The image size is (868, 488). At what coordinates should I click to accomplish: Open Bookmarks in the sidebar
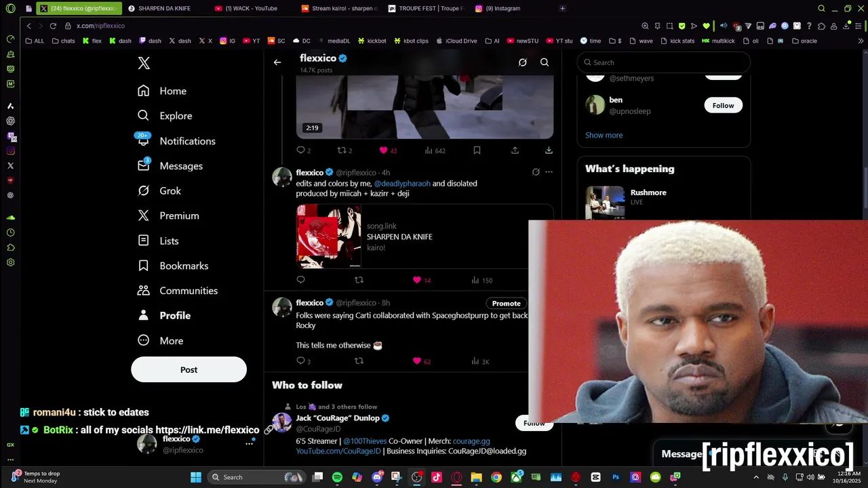click(173, 266)
